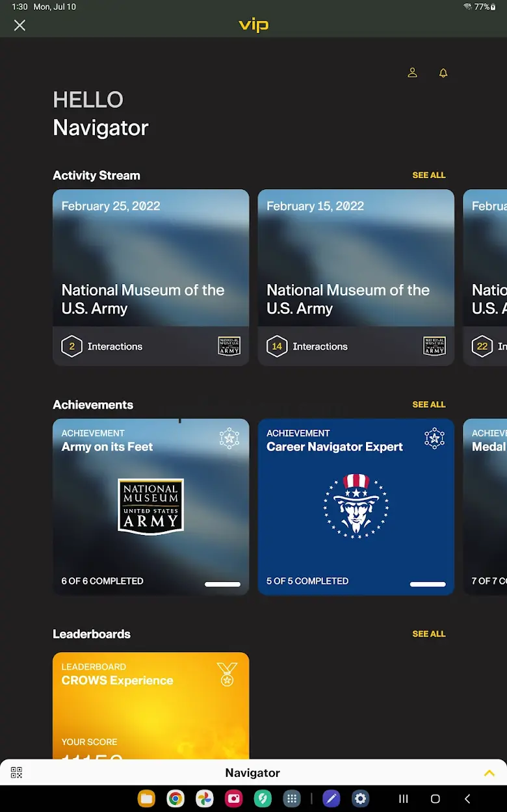Expand the Navigator bottom panel chevron
Viewport: 507px width, 812px height.
(489, 773)
